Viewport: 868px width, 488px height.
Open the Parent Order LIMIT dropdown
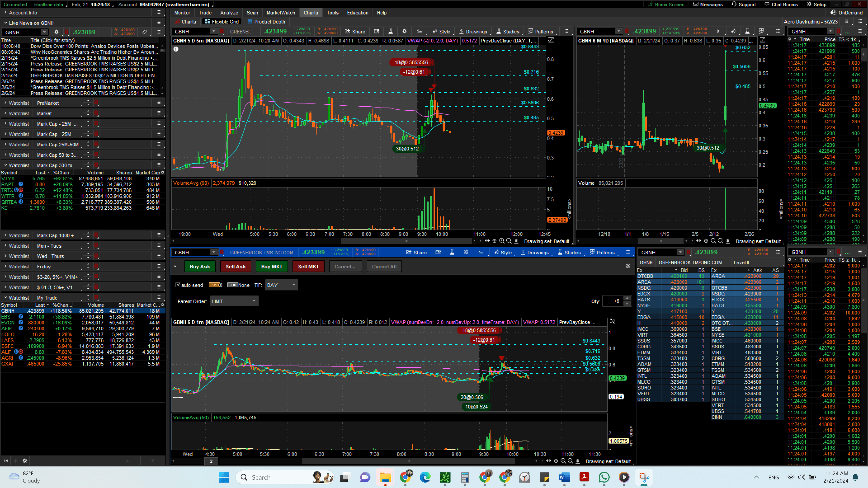click(234, 301)
